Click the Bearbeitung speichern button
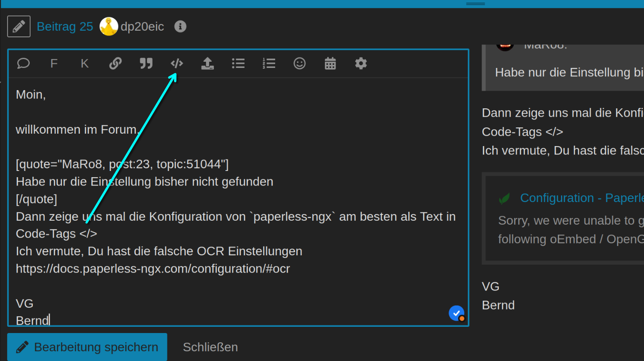 point(87,347)
